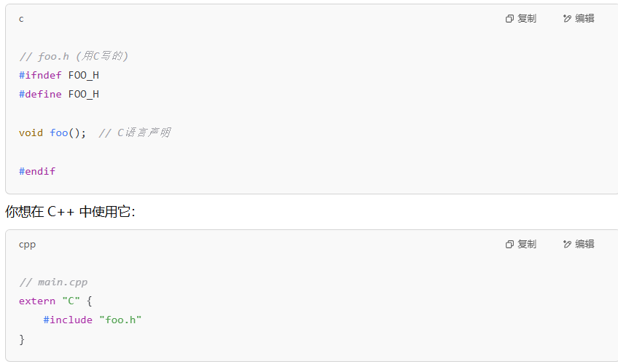Image resolution: width=618 pixels, height=364 pixels.
Task: Click the paragraph text "你想在 C++ 中使用它"
Action: tap(70, 212)
